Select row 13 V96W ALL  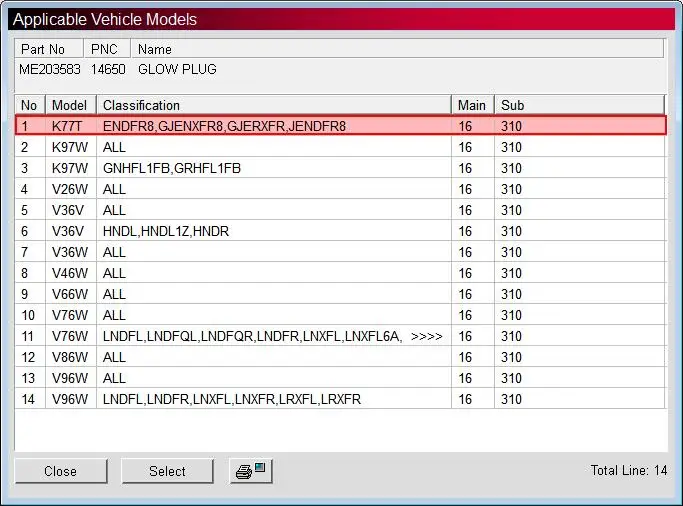pos(341,378)
